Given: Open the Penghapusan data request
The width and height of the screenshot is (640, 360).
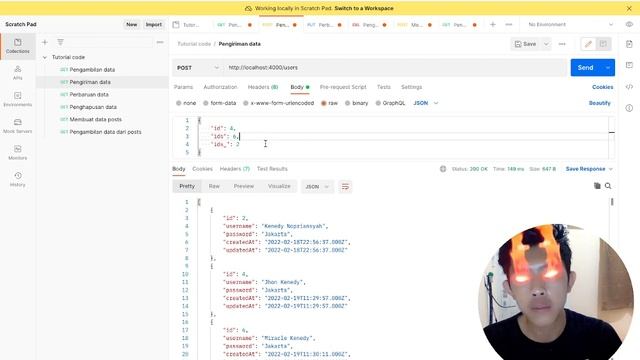Looking at the screenshot, I should pyautogui.click(x=93, y=107).
